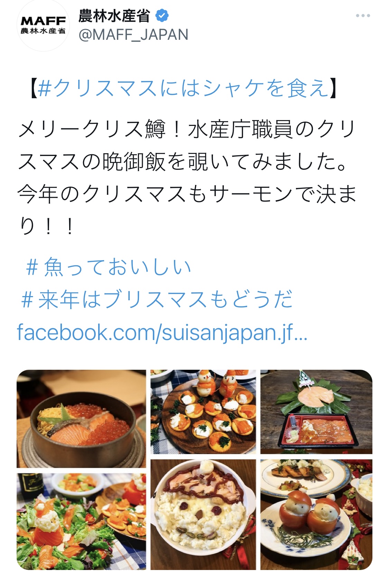Open the MAFF profile avatar

43,25
